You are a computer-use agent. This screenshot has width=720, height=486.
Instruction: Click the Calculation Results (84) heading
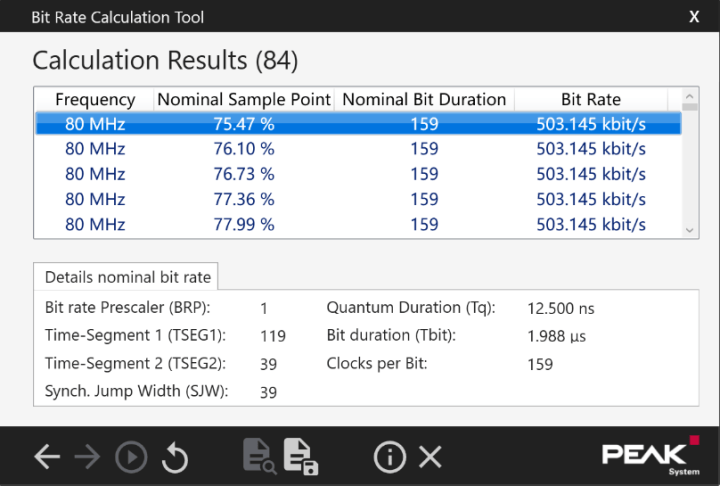pos(165,60)
